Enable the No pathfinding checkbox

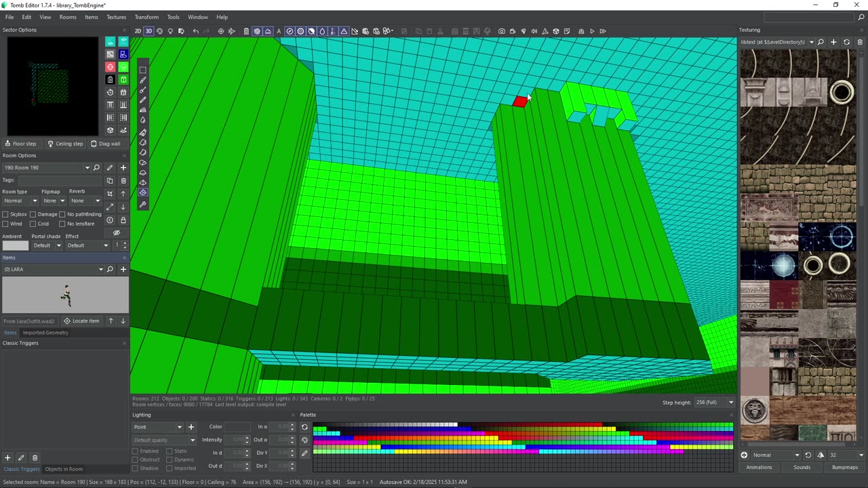click(62, 214)
